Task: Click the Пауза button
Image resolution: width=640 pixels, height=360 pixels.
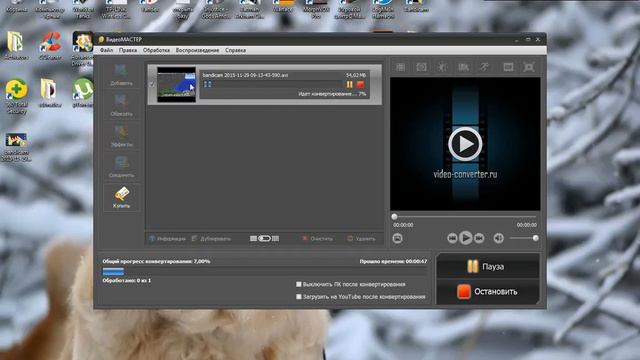Action: click(488, 267)
